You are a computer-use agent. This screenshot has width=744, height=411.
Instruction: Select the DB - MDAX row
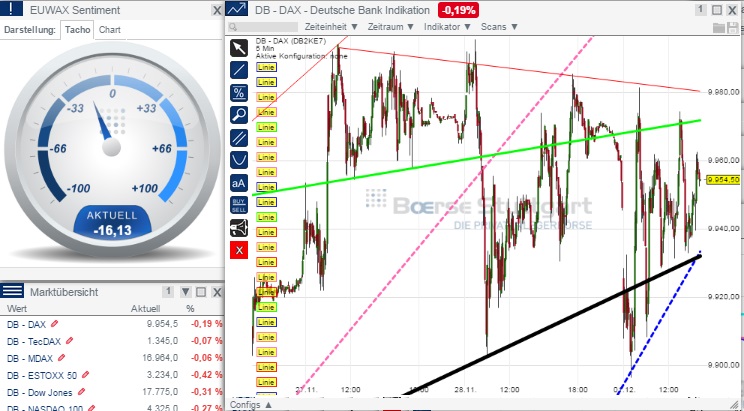tap(112, 358)
